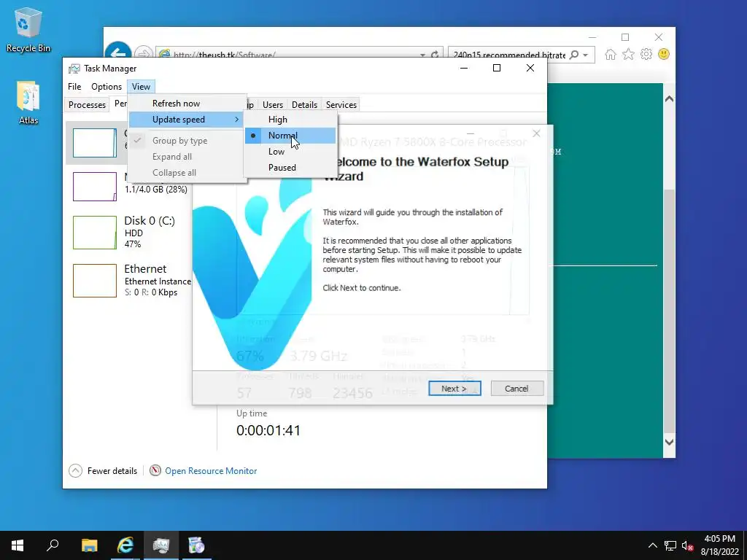Open the taskbar clock and date
Screen dimensions: 747x560
tap(719, 545)
